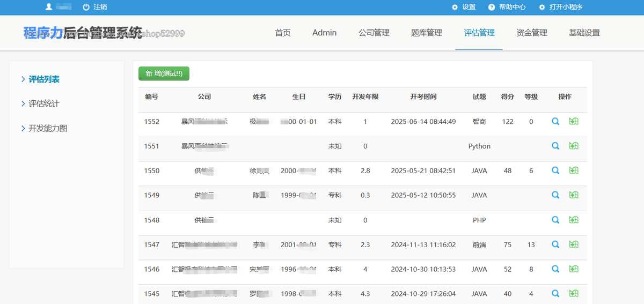The image size is (644, 304).
Task: Click the 2025-05-21 08:42:51 time cell
Action: pyautogui.click(x=423, y=171)
